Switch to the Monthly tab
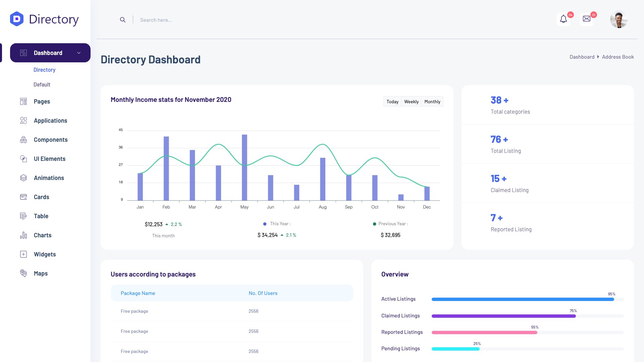 click(x=432, y=101)
